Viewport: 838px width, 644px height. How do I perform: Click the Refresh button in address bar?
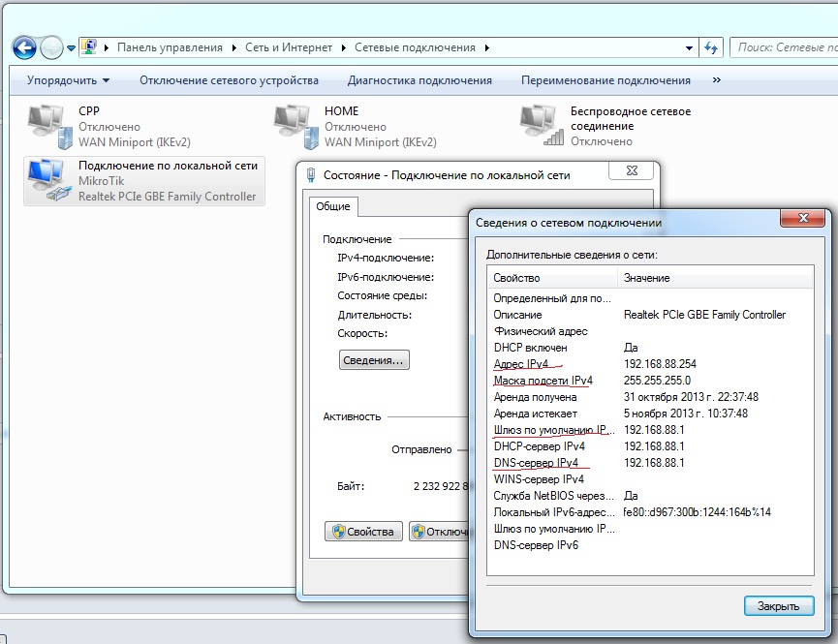click(x=711, y=47)
